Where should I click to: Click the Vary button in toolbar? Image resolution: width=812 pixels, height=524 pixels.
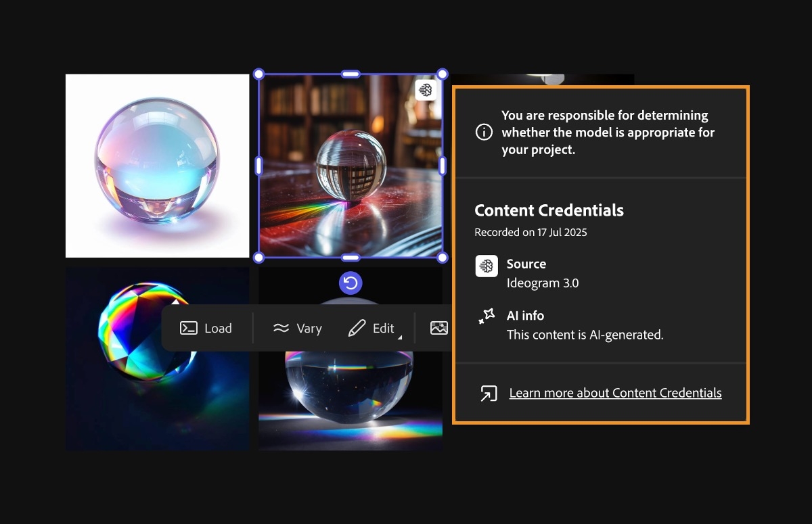pos(297,328)
